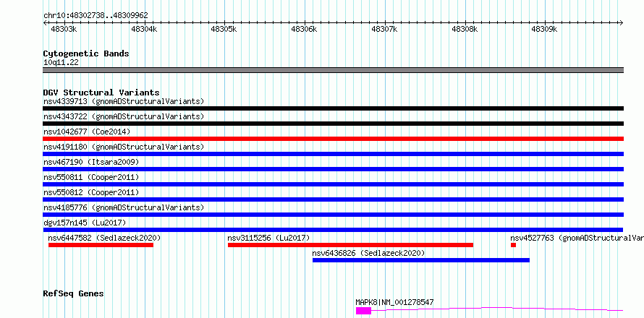The height and width of the screenshot is (318, 644).
Task: Open the nsv4191180 (gnomADStructuralVariants) label
Action: (x=124, y=147)
